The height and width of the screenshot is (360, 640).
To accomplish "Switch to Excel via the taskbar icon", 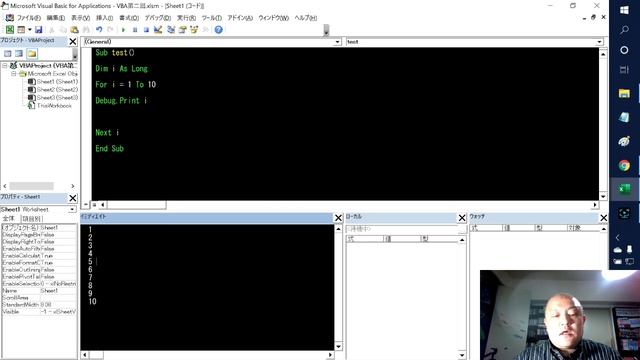I will (624, 189).
